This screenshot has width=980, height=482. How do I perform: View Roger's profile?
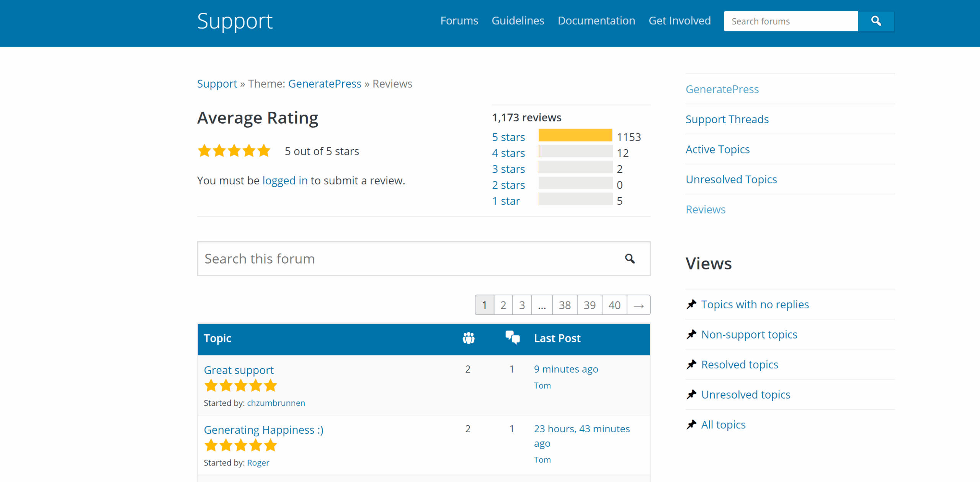pos(258,463)
